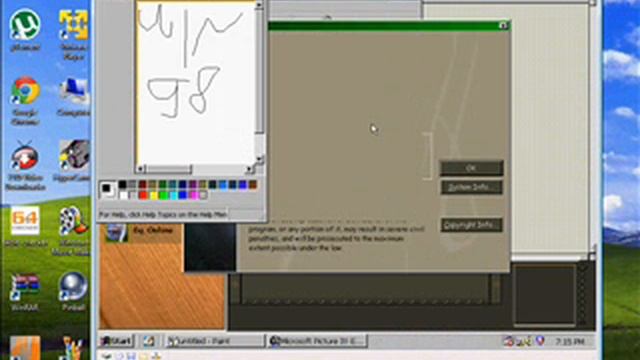Click the Paint canvas left scroll arrow

tap(140, 169)
